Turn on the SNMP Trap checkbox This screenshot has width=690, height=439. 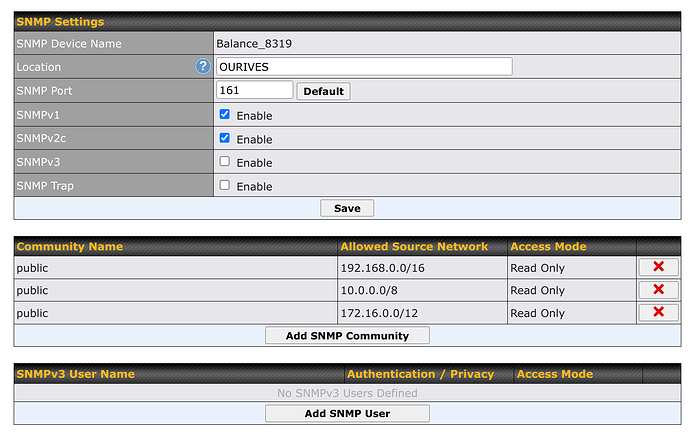tap(225, 185)
